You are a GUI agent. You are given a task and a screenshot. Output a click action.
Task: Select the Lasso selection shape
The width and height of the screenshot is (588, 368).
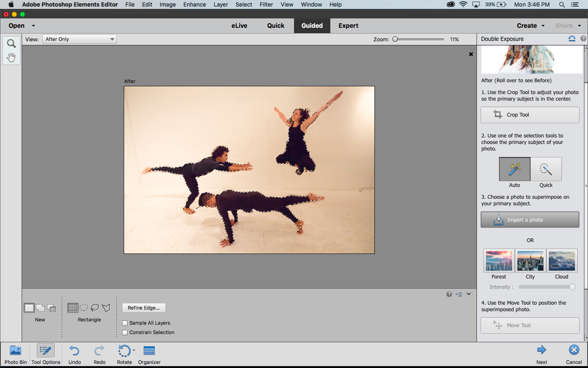click(x=95, y=308)
